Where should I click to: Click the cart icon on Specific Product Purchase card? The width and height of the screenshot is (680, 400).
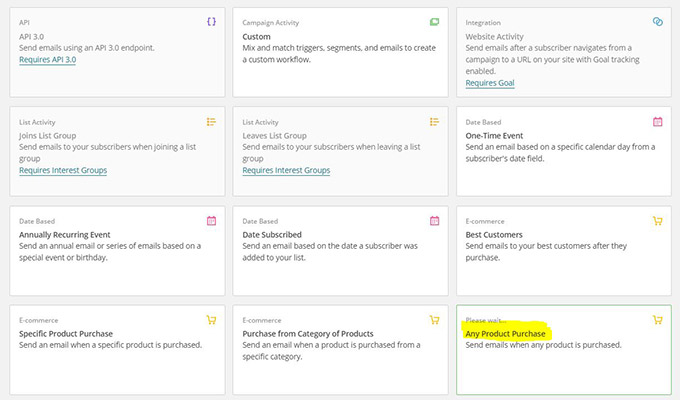[x=211, y=320]
